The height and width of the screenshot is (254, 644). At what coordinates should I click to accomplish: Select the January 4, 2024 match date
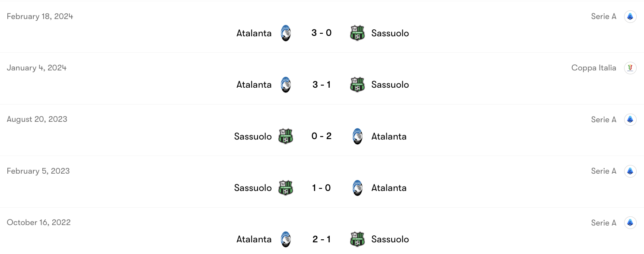coord(36,68)
